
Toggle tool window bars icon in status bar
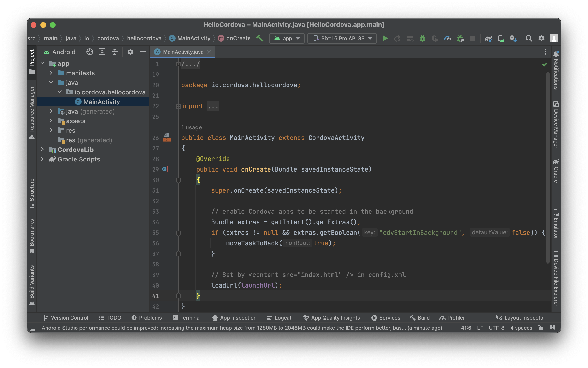click(33, 328)
